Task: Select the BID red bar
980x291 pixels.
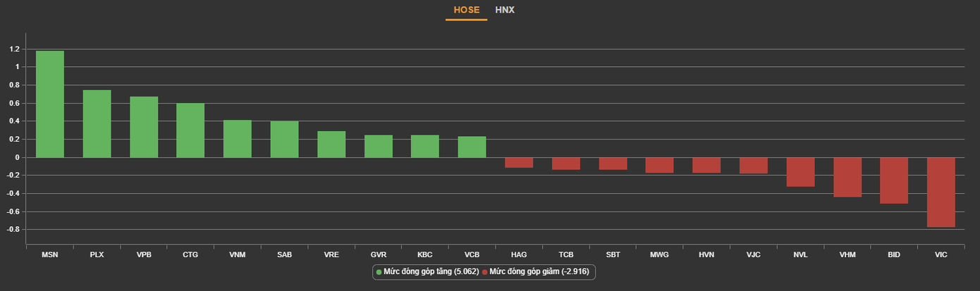Action: pyautogui.click(x=894, y=180)
